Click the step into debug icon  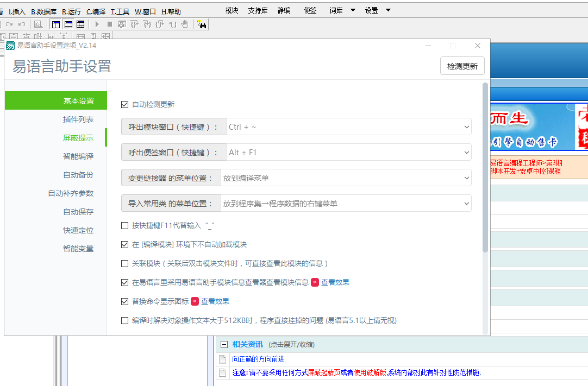pos(147,24)
